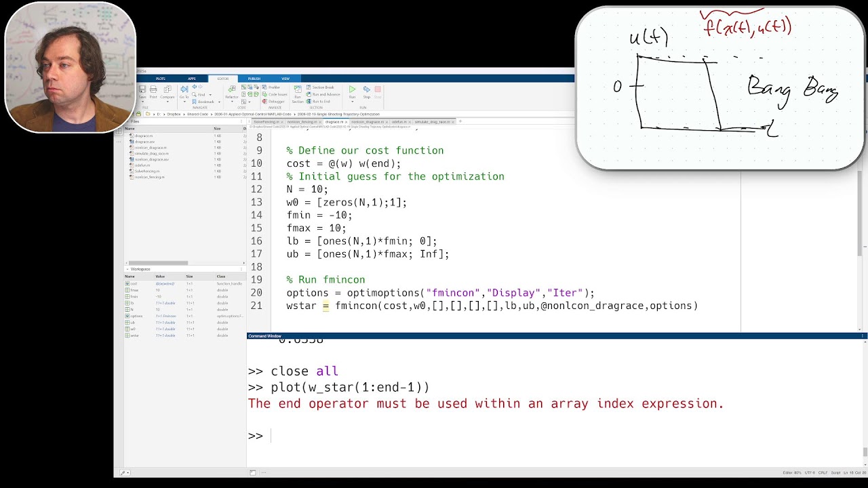The width and height of the screenshot is (868, 488).
Task: Open the Workspace panel options menu
Action: 241,269
